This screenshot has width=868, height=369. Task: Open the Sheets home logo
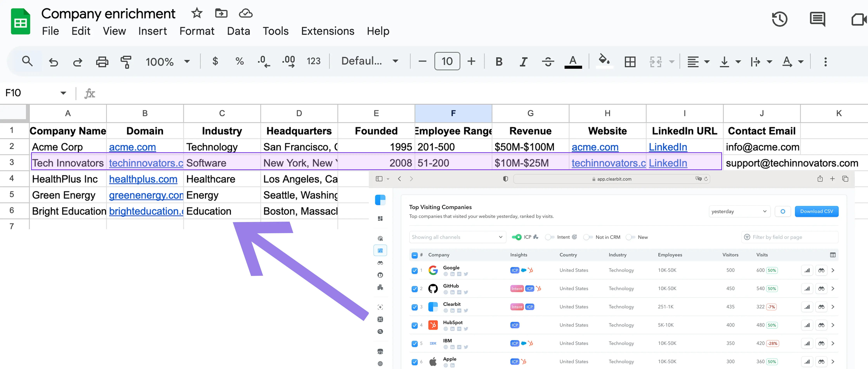[21, 21]
